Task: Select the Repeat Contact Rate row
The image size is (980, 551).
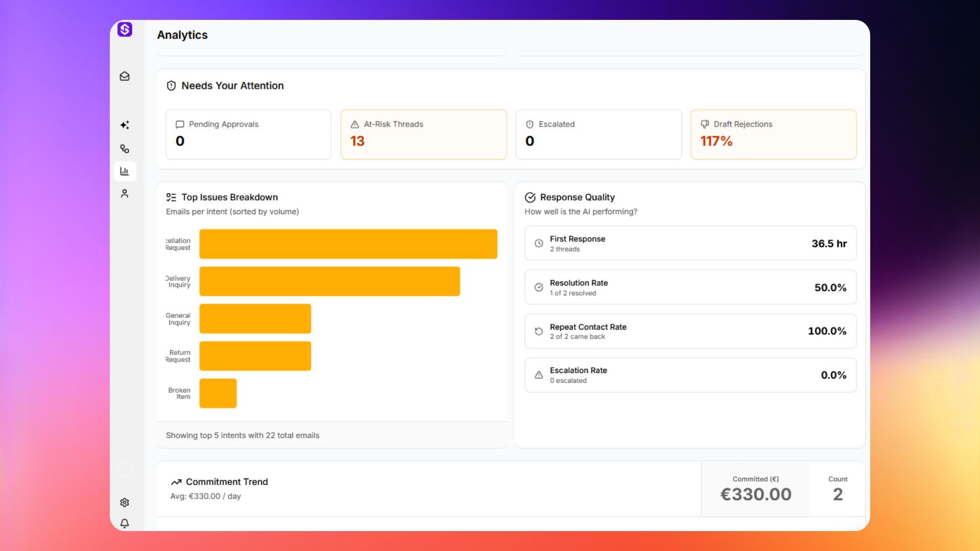Action: click(x=691, y=331)
